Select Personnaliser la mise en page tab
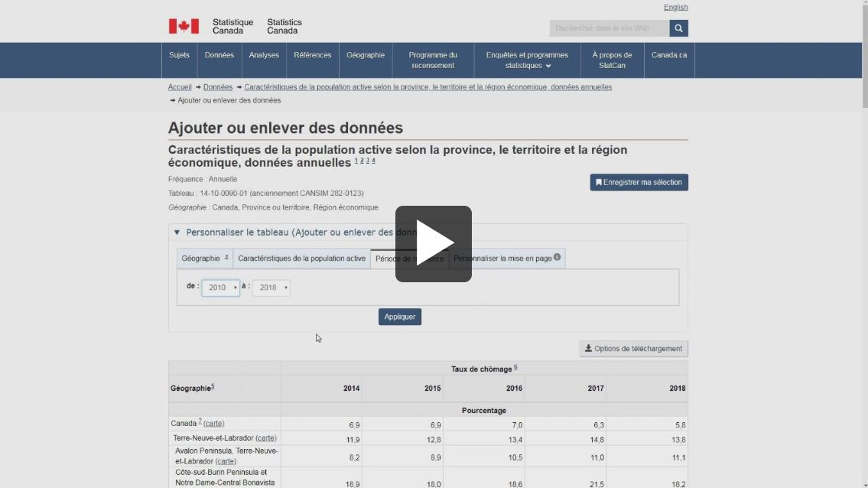The height and width of the screenshot is (488, 868). click(502, 259)
